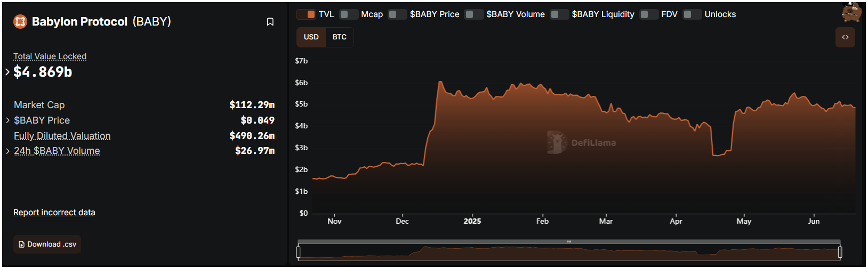Click the $BABY Price label
The width and height of the screenshot is (868, 269).
pos(42,120)
